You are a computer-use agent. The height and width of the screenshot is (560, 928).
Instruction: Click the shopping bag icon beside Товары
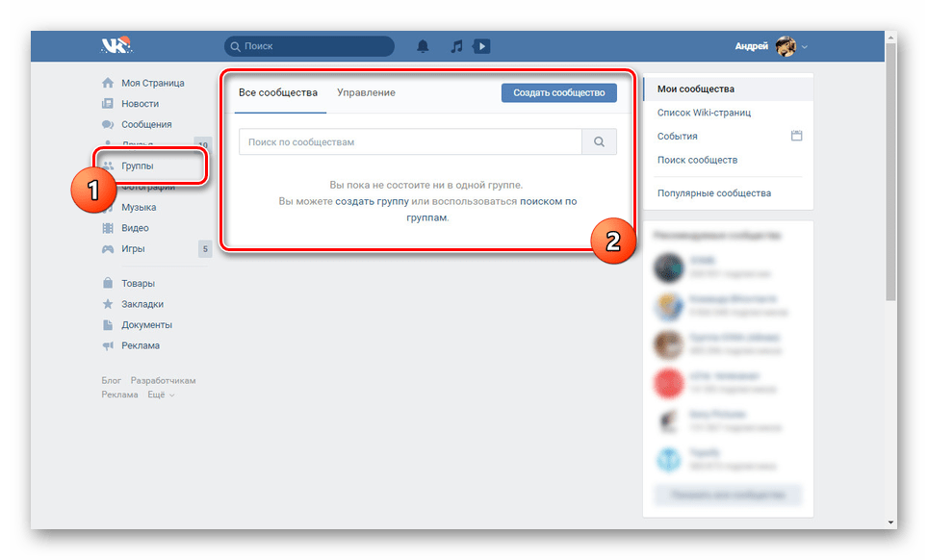coord(107,283)
